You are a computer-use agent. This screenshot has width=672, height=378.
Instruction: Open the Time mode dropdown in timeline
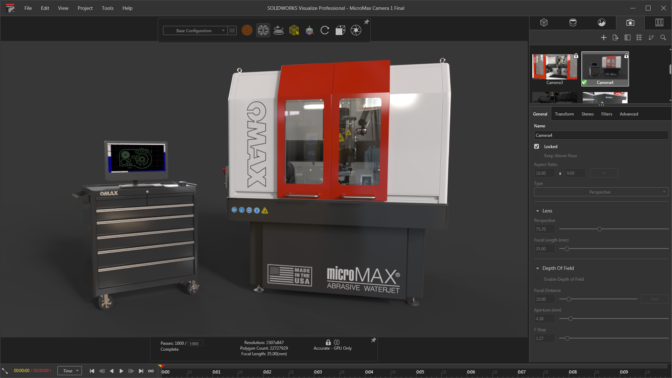pos(69,371)
